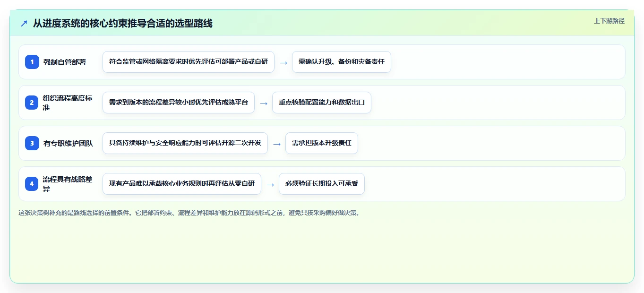Click box 必须验证长期投入可承受
Screen dimensions: 644x293
point(322,184)
